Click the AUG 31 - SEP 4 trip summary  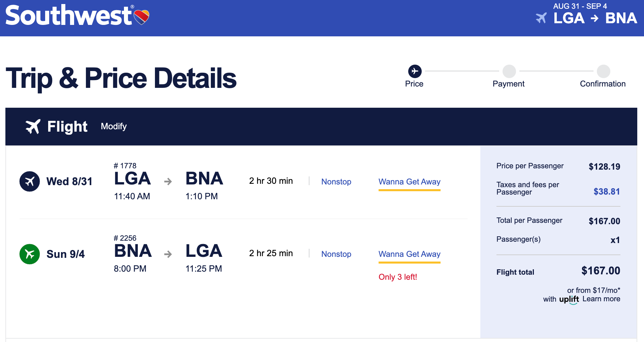coord(580,6)
